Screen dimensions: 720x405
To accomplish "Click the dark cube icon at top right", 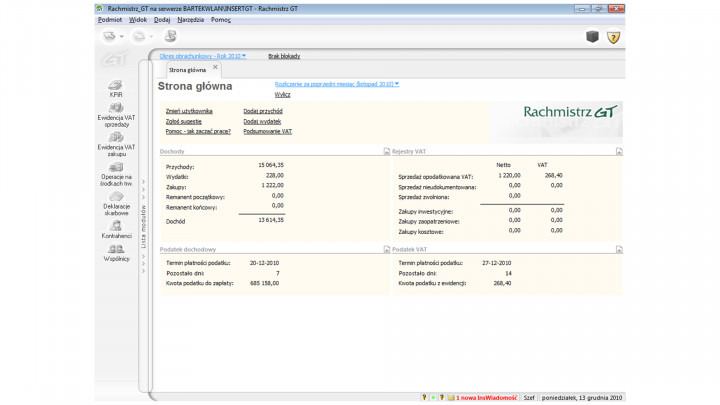I will (592, 36).
